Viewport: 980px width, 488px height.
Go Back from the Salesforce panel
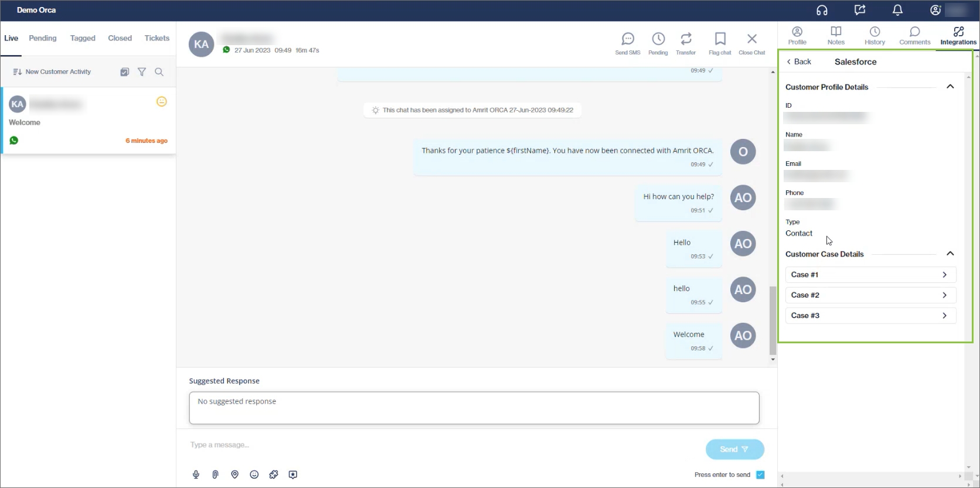point(799,62)
